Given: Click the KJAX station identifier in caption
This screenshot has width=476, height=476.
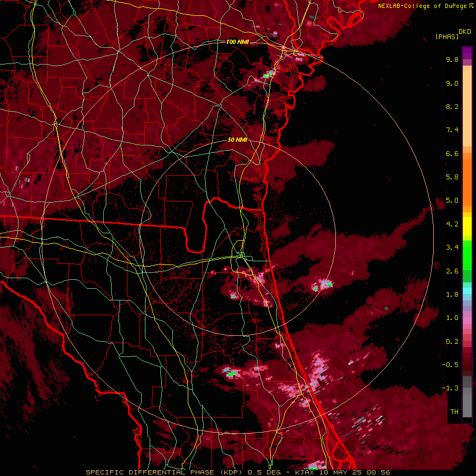Looking at the screenshot, I should click(305, 472).
